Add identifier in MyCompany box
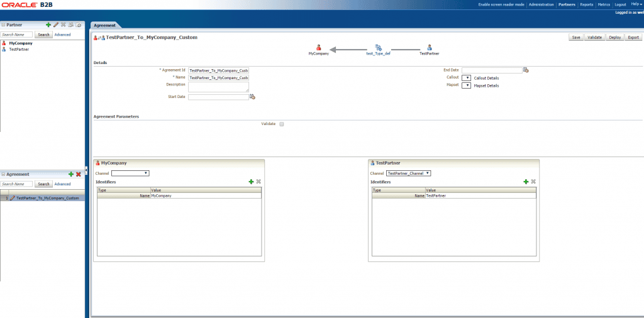The image size is (644, 318). (x=251, y=182)
